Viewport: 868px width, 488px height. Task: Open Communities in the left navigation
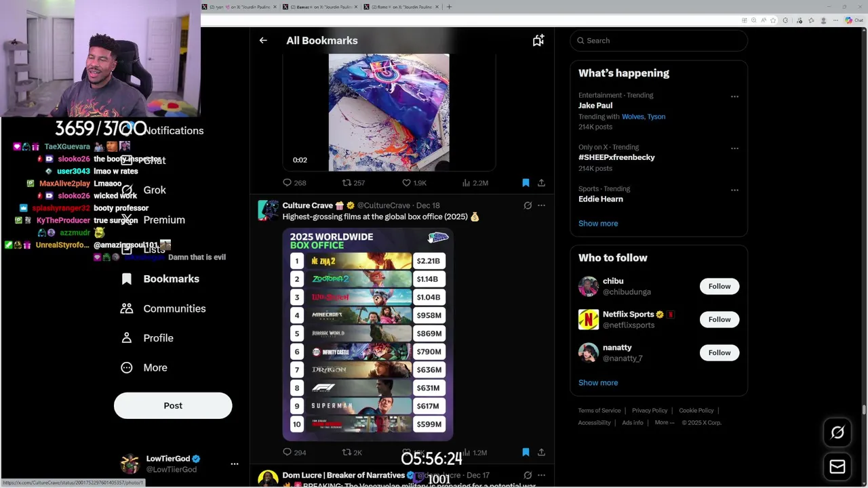coord(163,309)
